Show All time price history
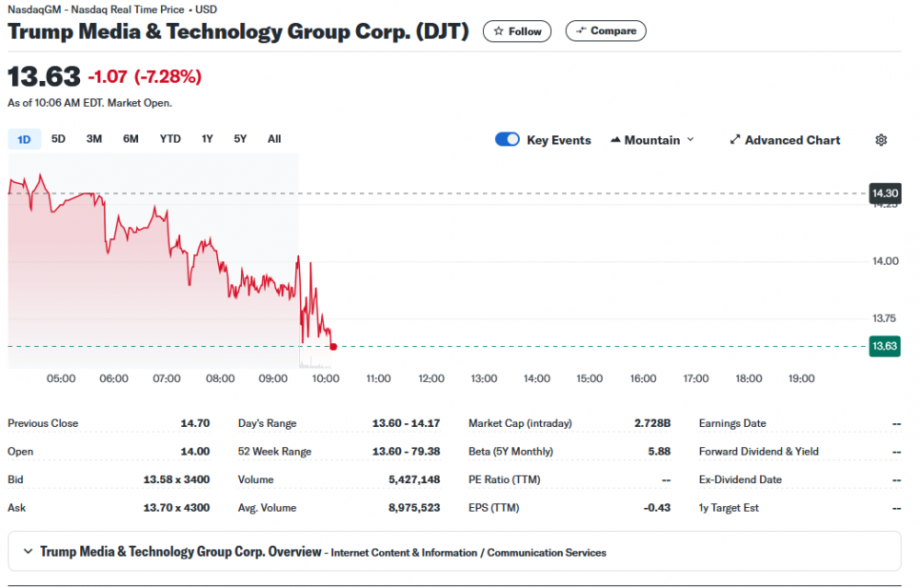Image resolution: width=920 pixels, height=588 pixels. pos(274,139)
